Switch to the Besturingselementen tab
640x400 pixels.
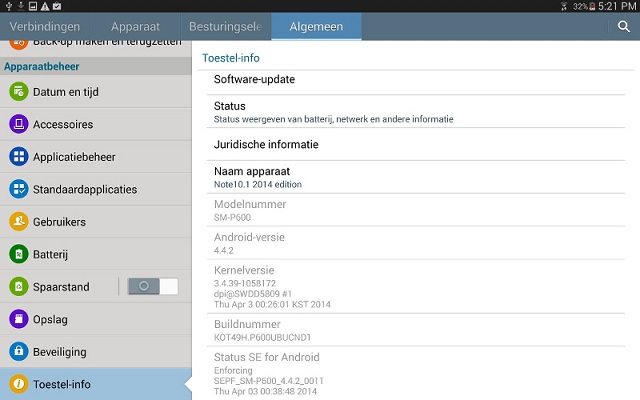click(225, 27)
